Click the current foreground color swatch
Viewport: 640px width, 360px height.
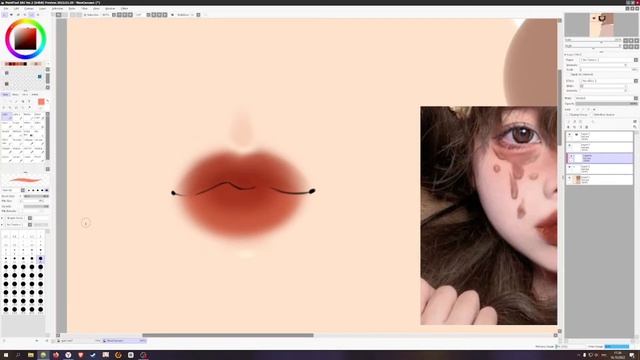point(41,102)
